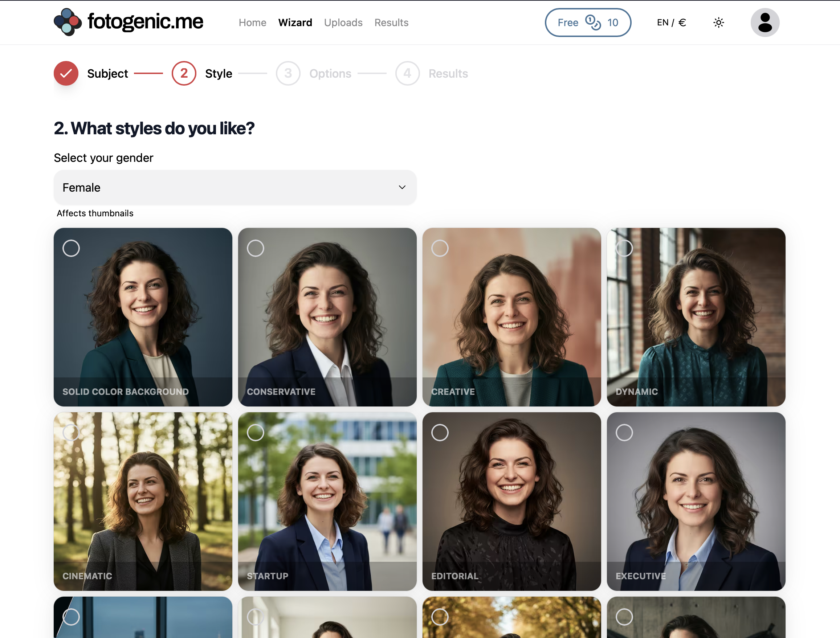This screenshot has height=638, width=840.
Task: Go to the Results navigation link
Action: click(391, 23)
